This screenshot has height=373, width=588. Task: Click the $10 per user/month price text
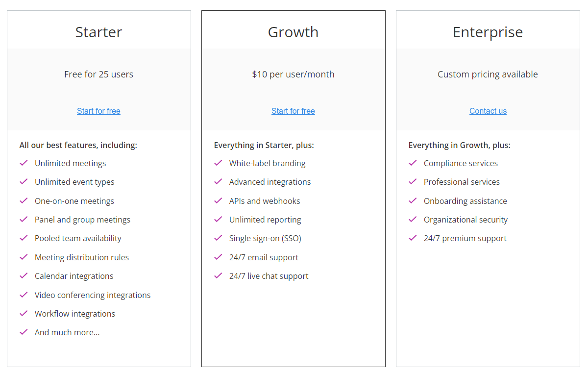coord(293,75)
